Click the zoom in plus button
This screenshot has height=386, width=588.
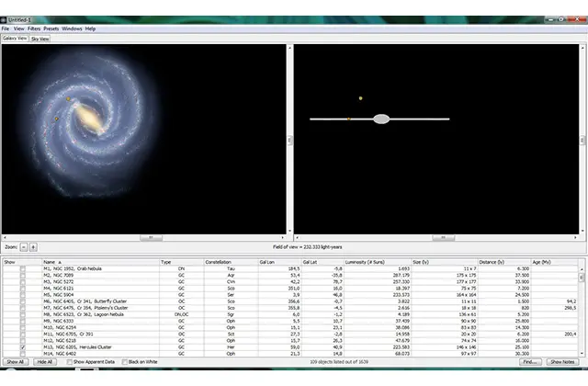point(33,247)
